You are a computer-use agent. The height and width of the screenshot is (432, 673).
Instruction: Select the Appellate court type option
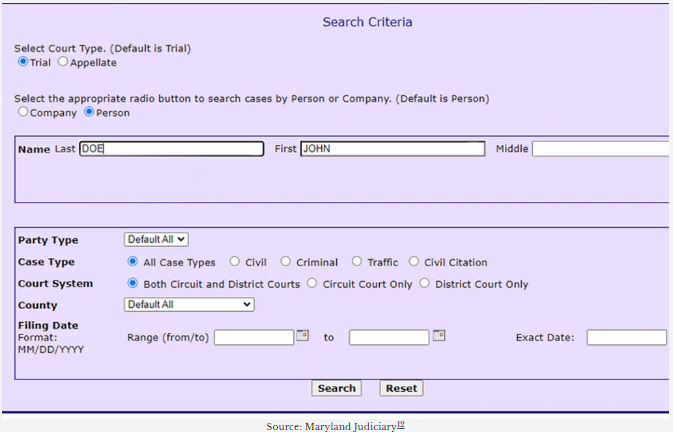click(x=63, y=62)
